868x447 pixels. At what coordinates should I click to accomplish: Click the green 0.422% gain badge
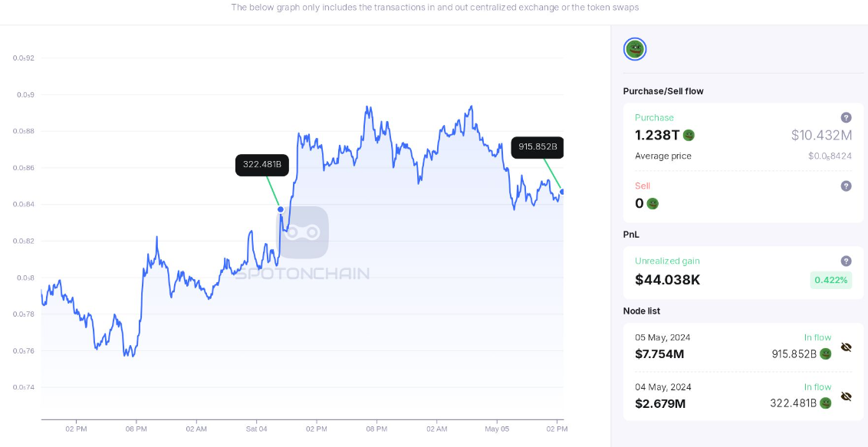pyautogui.click(x=830, y=280)
